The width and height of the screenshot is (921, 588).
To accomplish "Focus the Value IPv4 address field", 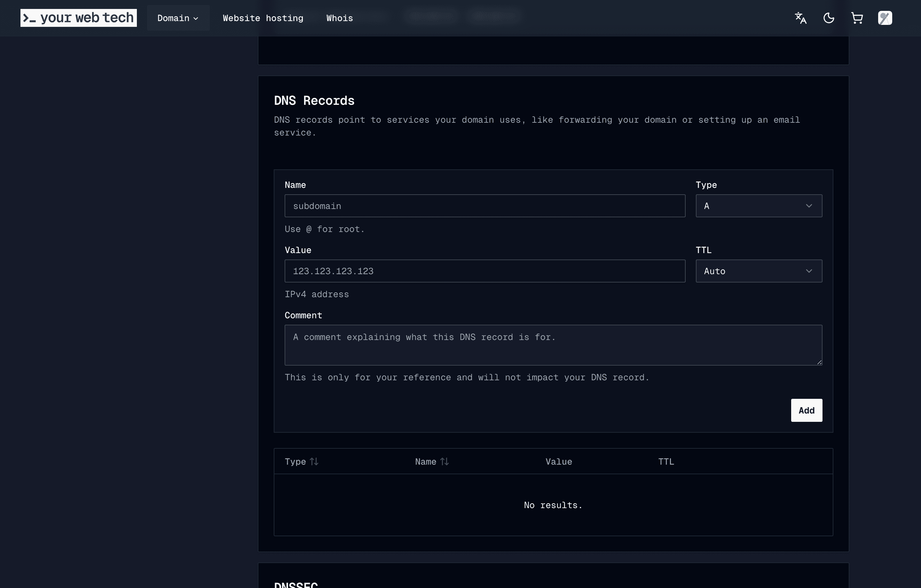I will tap(485, 271).
